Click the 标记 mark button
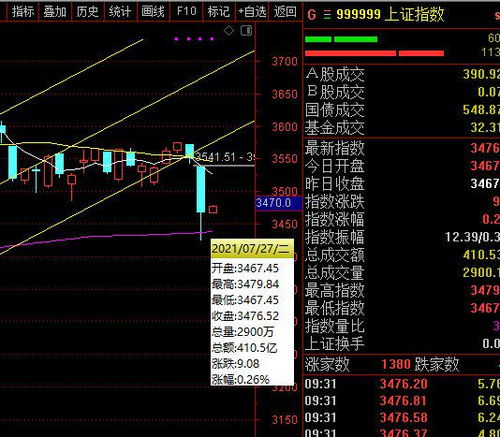 point(219,11)
